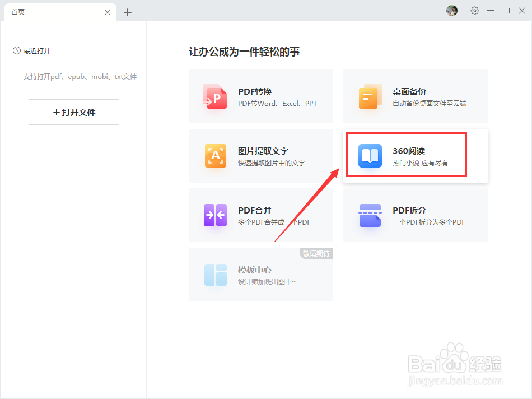This screenshot has width=532, height=399.
Task: Click the 模板中心 template icon
Action: coord(216,275)
